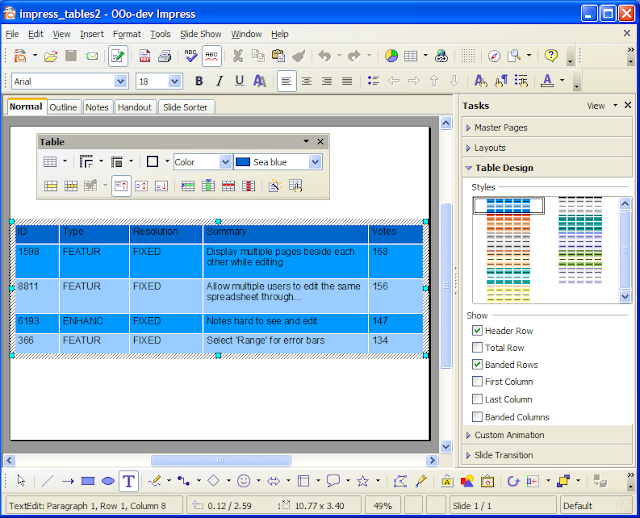Click the Rotate tool icon
640x518 pixels.
(513, 481)
